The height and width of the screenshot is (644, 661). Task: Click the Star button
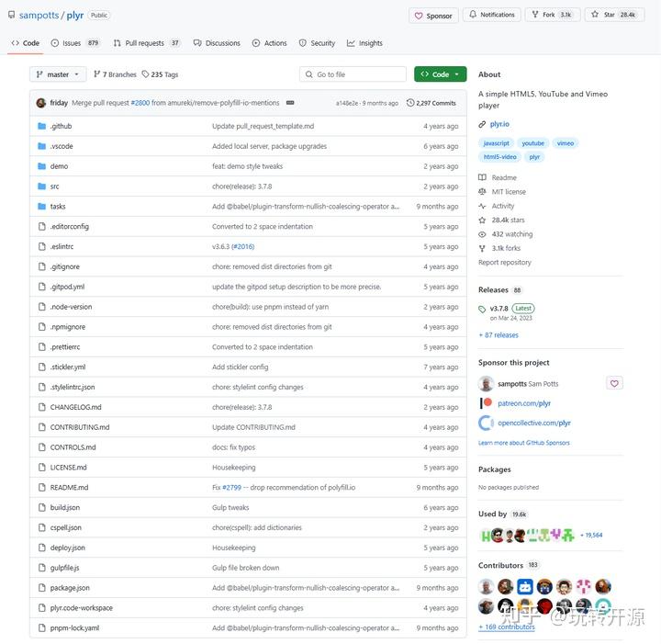[614, 15]
